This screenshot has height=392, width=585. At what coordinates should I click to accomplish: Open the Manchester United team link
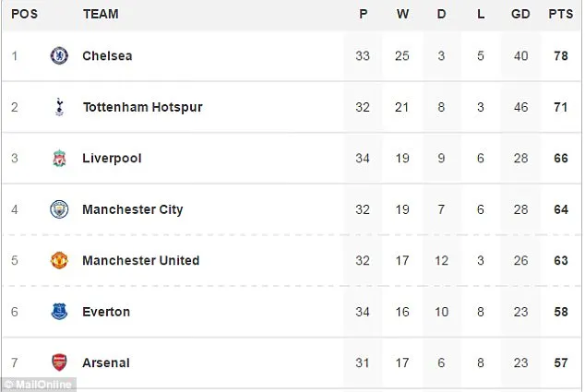pyautogui.click(x=140, y=261)
